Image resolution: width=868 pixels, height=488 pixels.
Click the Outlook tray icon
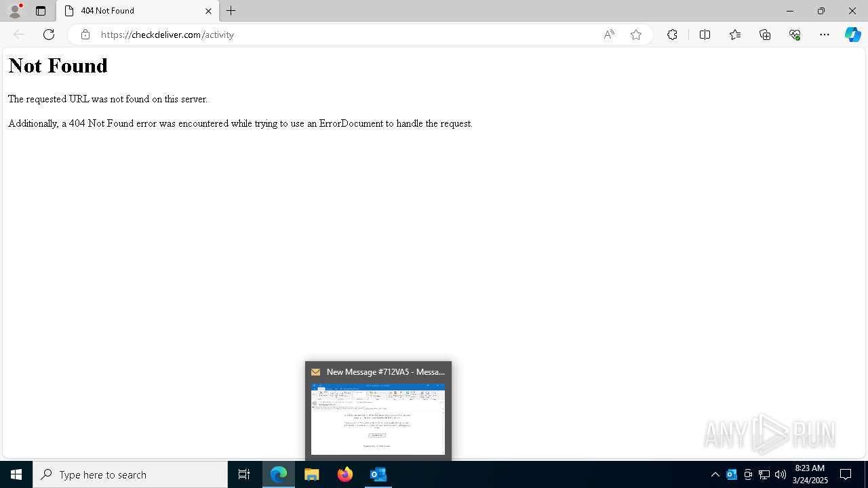pos(732,474)
